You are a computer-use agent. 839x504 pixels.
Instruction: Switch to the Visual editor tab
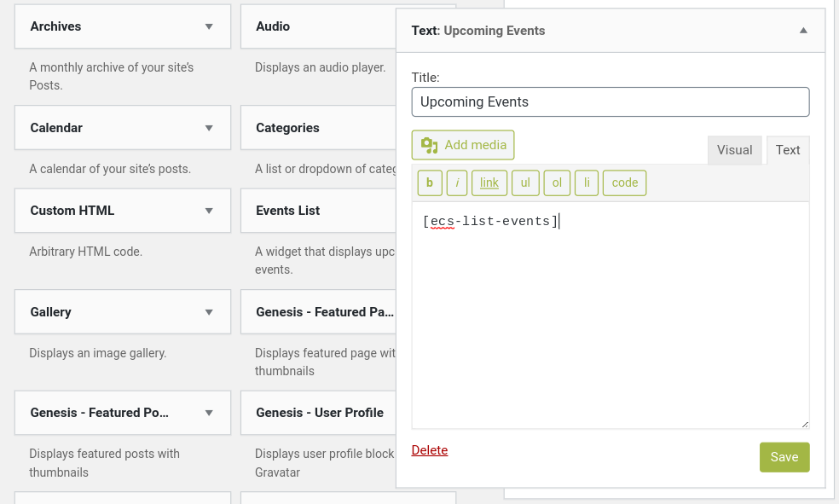(x=735, y=150)
